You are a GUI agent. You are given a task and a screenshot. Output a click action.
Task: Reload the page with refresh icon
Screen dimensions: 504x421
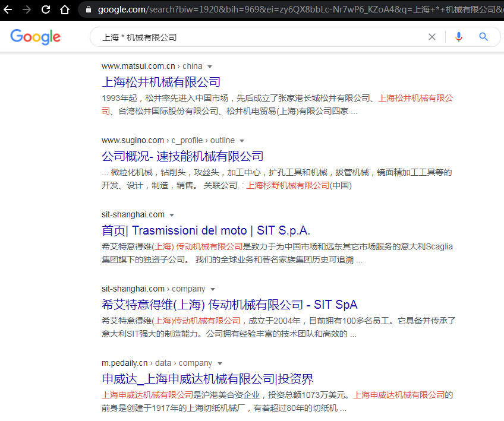click(46, 10)
